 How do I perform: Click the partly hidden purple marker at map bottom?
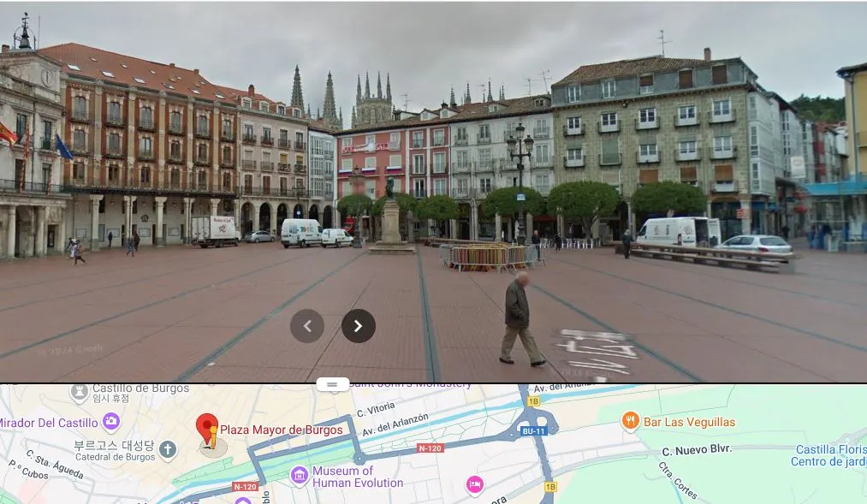[243, 501]
